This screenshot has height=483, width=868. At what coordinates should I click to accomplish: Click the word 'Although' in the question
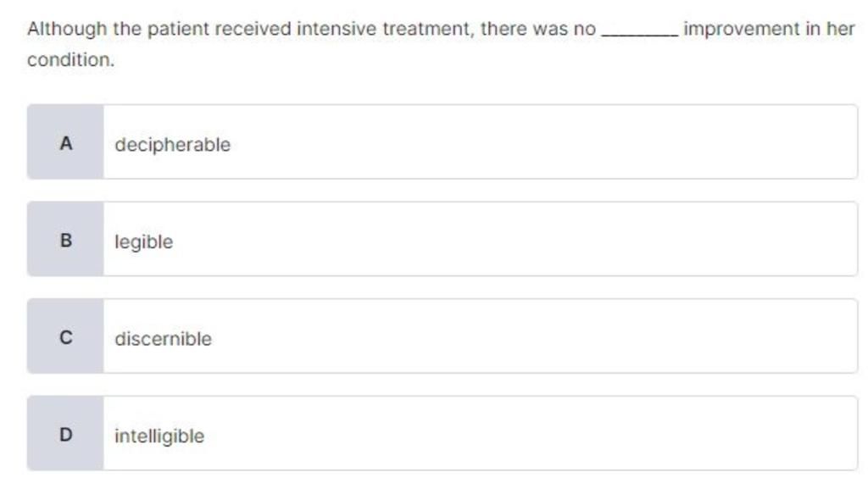click(67, 30)
